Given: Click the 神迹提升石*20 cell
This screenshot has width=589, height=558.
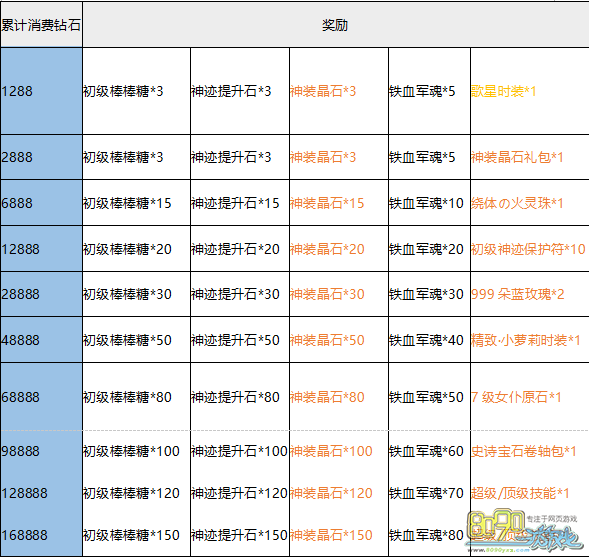Looking at the screenshot, I should pyautogui.click(x=240, y=249).
